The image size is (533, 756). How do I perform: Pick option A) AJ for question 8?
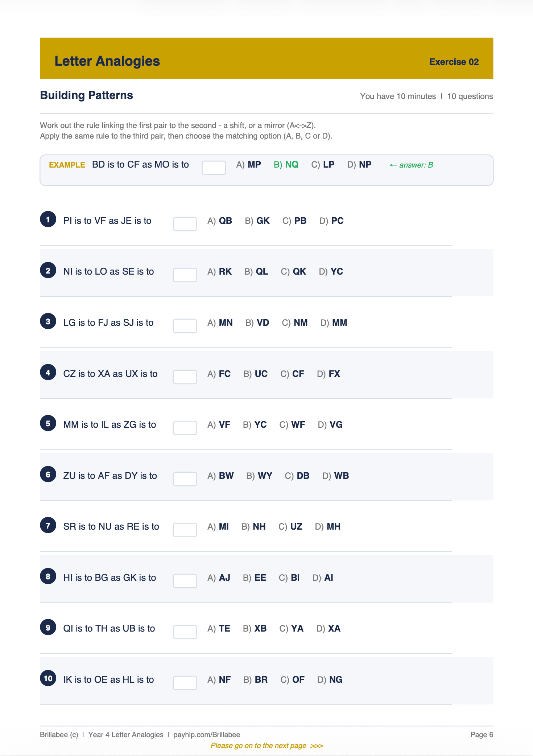219,578
